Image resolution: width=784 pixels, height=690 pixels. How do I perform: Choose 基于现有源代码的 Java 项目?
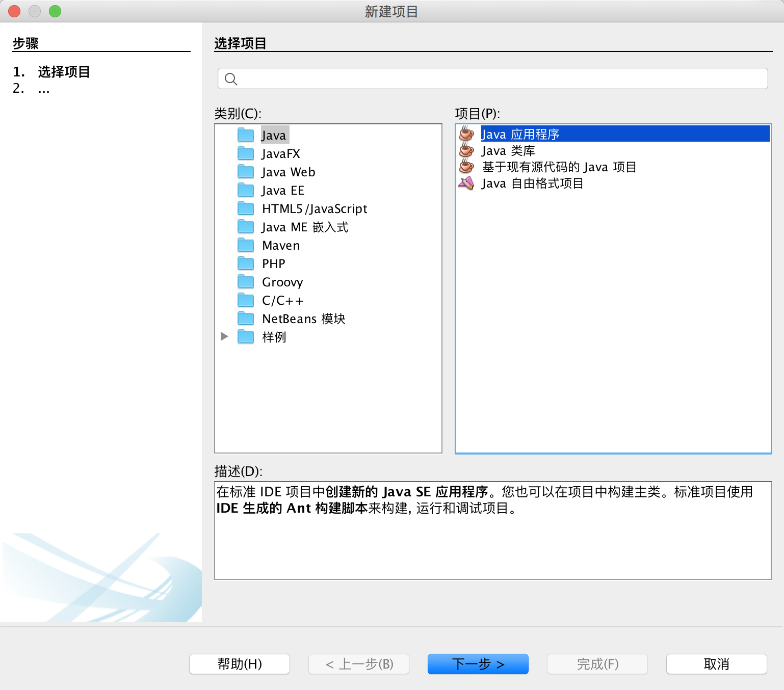pos(559,167)
